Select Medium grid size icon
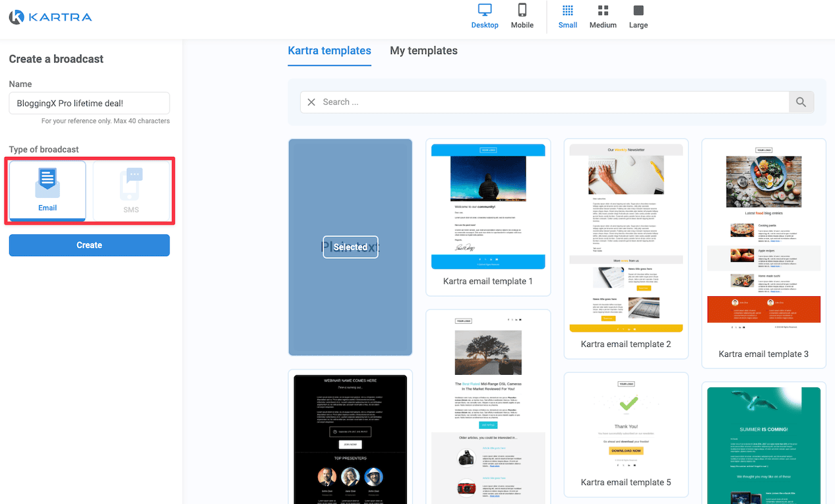 (603, 11)
